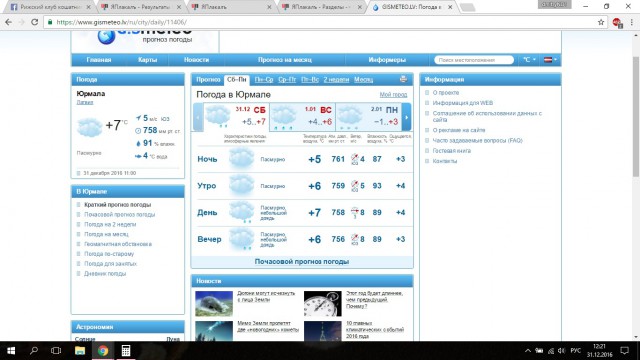The image size is (640, 360).
Task: Open Прогноз на месяц menu item
Action: point(284,60)
